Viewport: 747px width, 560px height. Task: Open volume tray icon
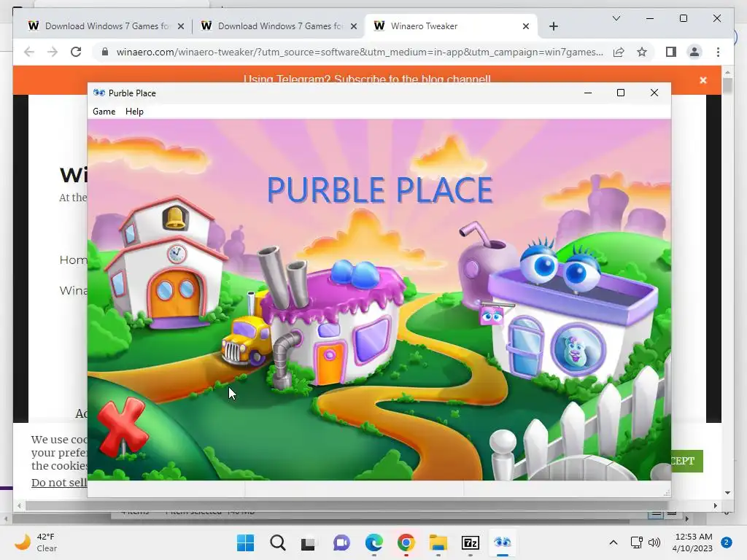point(654,542)
